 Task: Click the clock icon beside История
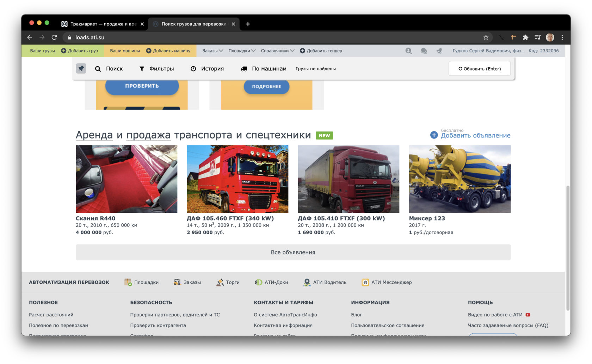(193, 69)
